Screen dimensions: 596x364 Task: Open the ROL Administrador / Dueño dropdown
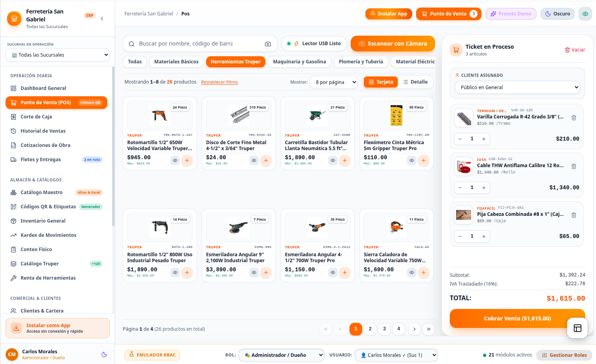pos(281,355)
